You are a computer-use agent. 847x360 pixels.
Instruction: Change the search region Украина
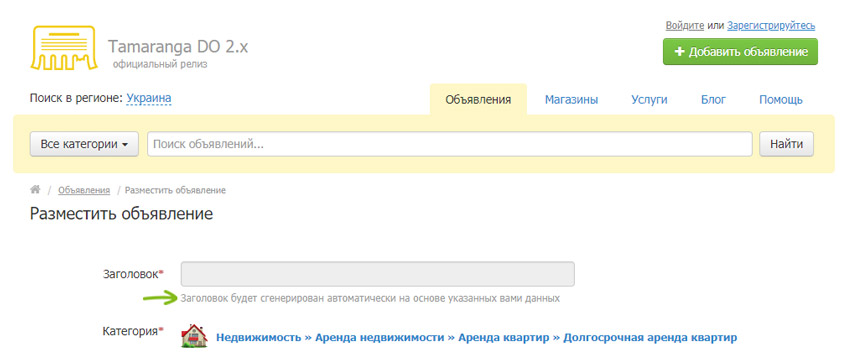point(149,99)
